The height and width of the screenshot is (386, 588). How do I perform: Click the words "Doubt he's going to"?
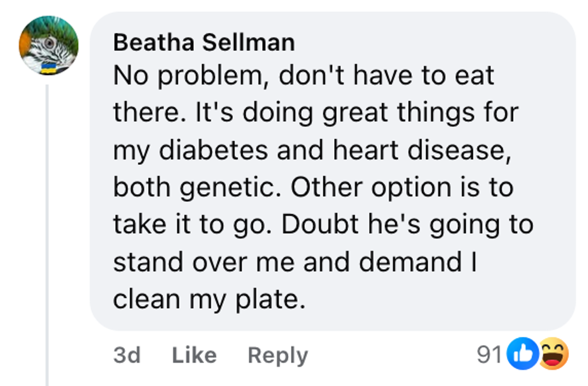(x=407, y=225)
